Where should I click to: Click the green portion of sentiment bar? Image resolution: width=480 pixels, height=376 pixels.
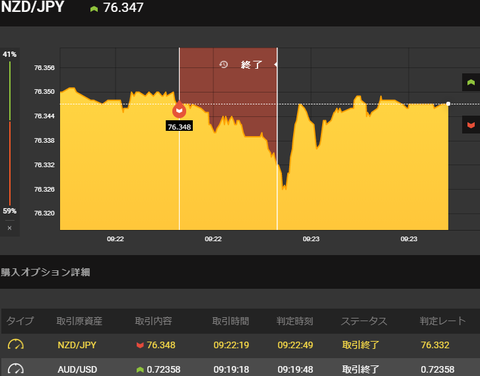(x=10, y=91)
